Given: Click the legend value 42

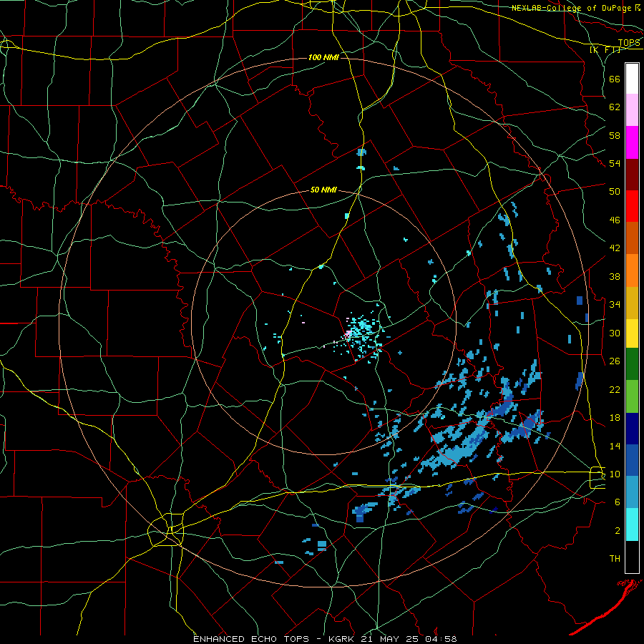Looking at the screenshot, I should pyautogui.click(x=615, y=248).
